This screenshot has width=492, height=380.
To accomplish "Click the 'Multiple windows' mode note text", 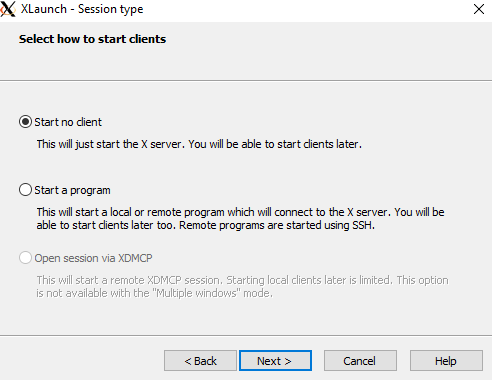I will (154, 293).
